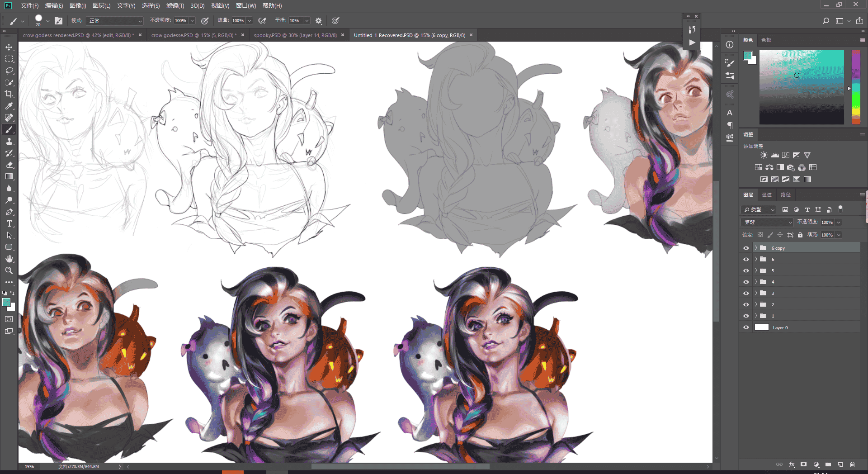
Task: Select the Pen tool
Action: coord(9,212)
